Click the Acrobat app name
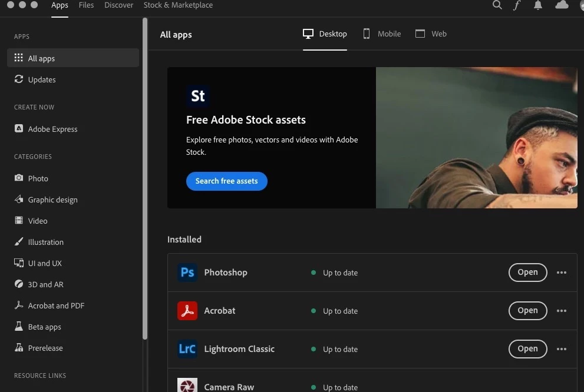 (219, 311)
